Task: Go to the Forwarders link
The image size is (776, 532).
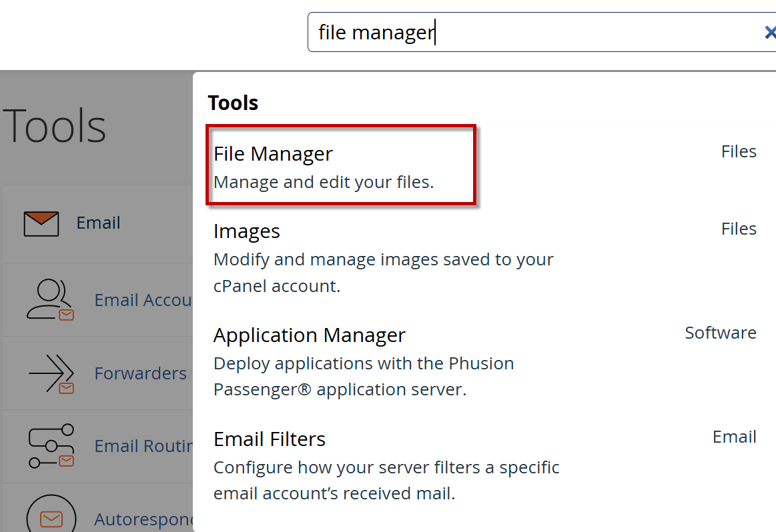Action: pyautogui.click(x=140, y=373)
